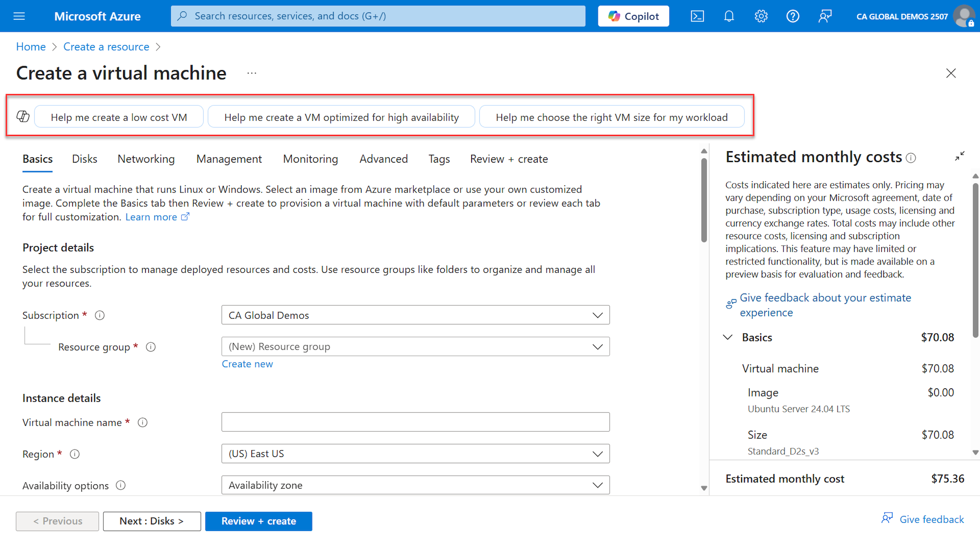
Task: Open the Region dropdown
Action: [x=416, y=454]
